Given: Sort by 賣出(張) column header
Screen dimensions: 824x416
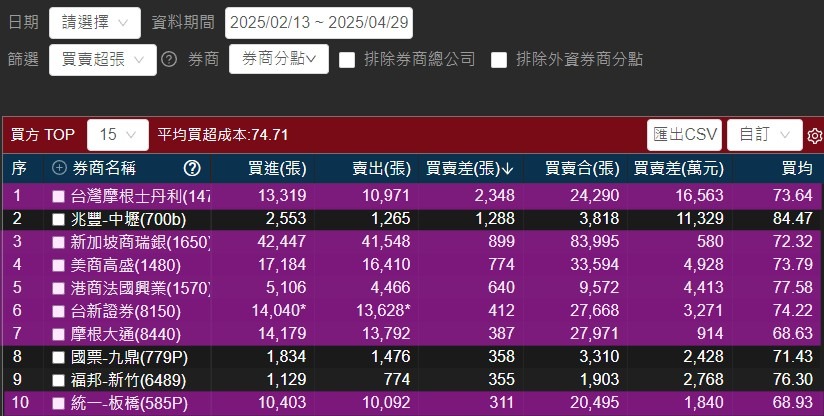Looking at the screenshot, I should [x=382, y=169].
